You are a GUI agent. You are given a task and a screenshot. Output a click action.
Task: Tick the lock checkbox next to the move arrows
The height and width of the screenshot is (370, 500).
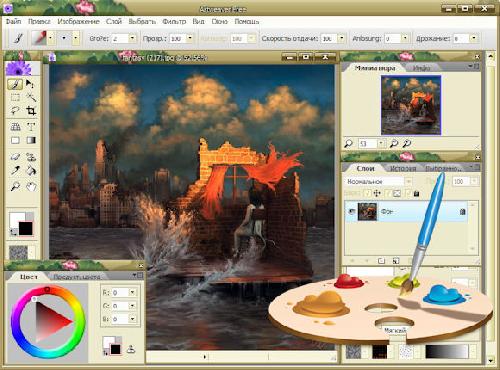click(x=368, y=193)
